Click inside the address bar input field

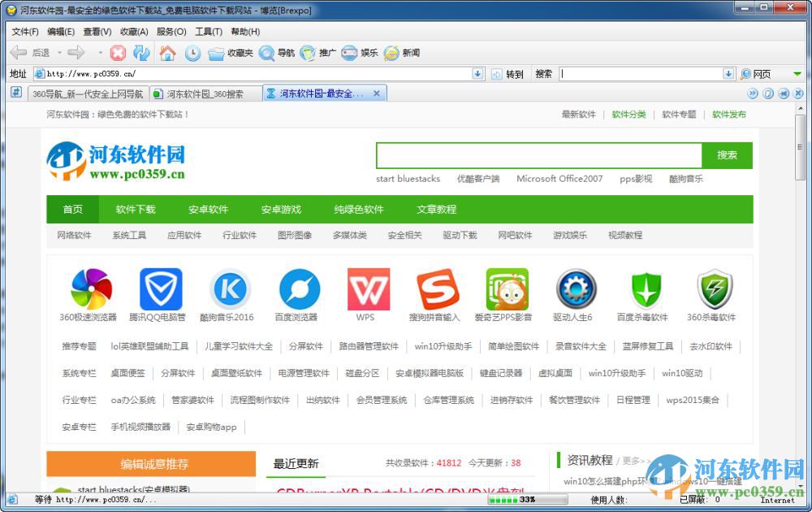pyautogui.click(x=244, y=73)
